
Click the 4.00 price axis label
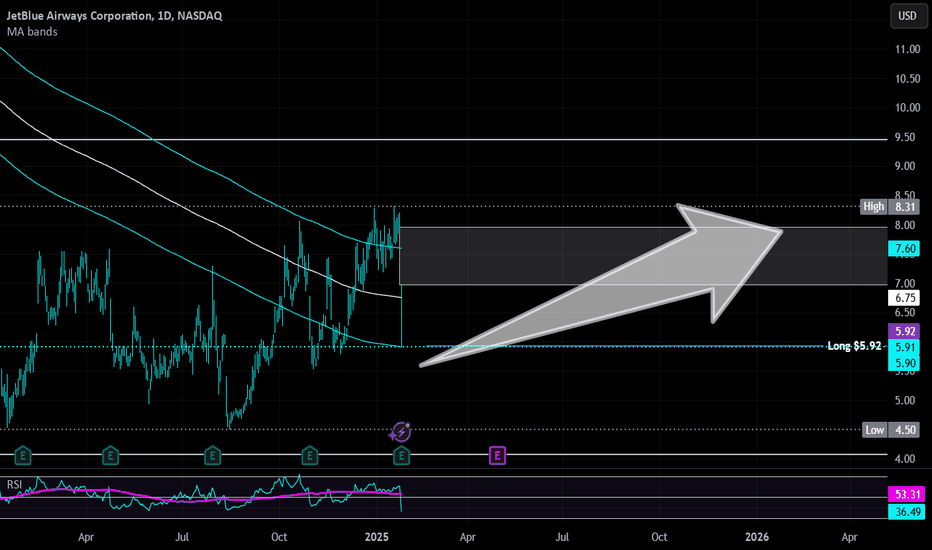pyautogui.click(x=905, y=459)
